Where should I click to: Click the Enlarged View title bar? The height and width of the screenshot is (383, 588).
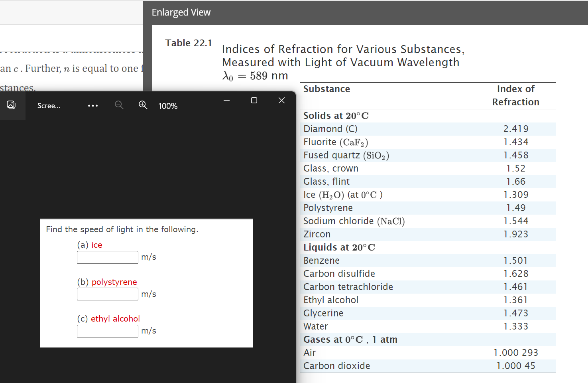(x=181, y=12)
